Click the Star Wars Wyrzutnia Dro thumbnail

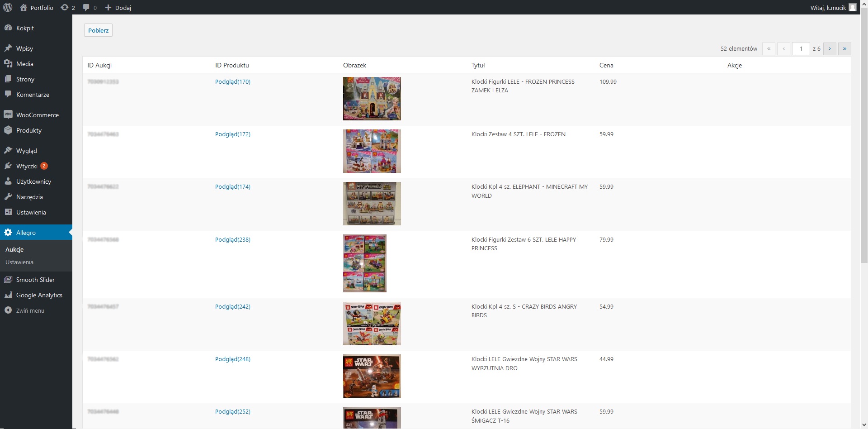point(372,376)
